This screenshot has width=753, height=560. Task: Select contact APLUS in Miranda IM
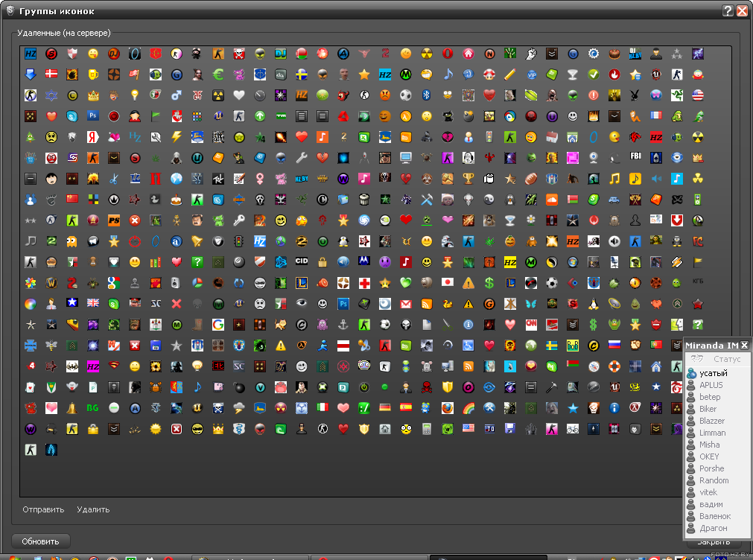point(711,385)
